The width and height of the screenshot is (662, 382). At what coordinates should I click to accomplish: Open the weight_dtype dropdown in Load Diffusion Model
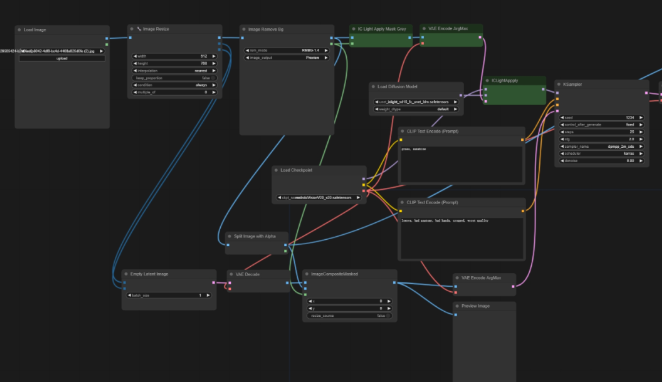click(416, 109)
